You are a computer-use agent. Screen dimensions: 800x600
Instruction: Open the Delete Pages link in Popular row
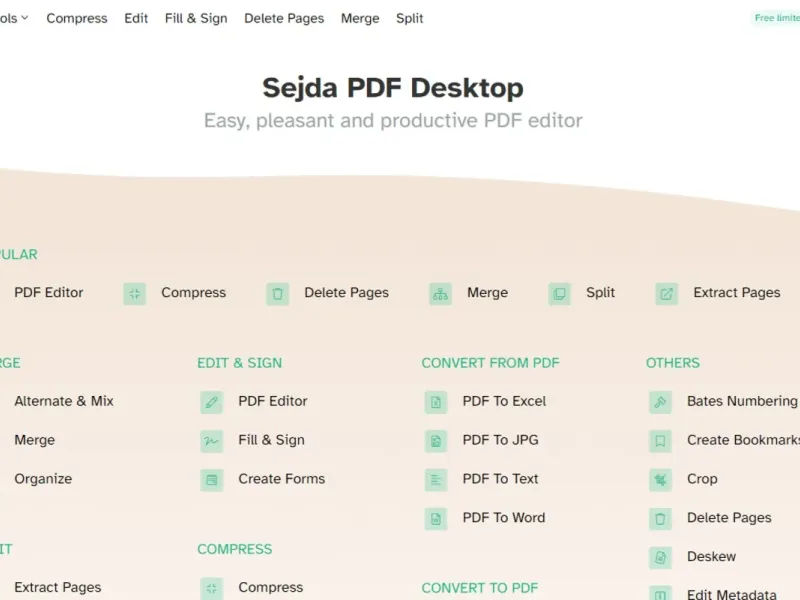point(346,292)
